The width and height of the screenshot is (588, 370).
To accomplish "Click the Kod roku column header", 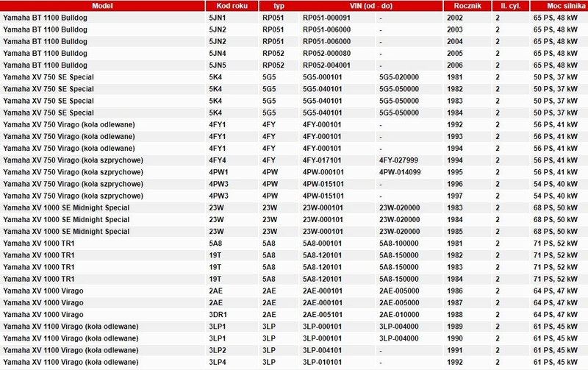I will click(232, 6).
